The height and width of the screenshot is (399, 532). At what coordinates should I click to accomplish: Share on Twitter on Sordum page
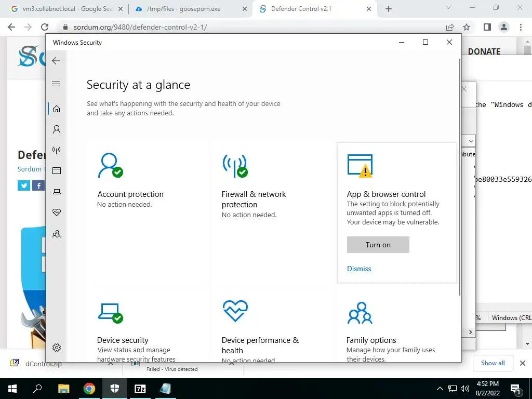coord(24,185)
